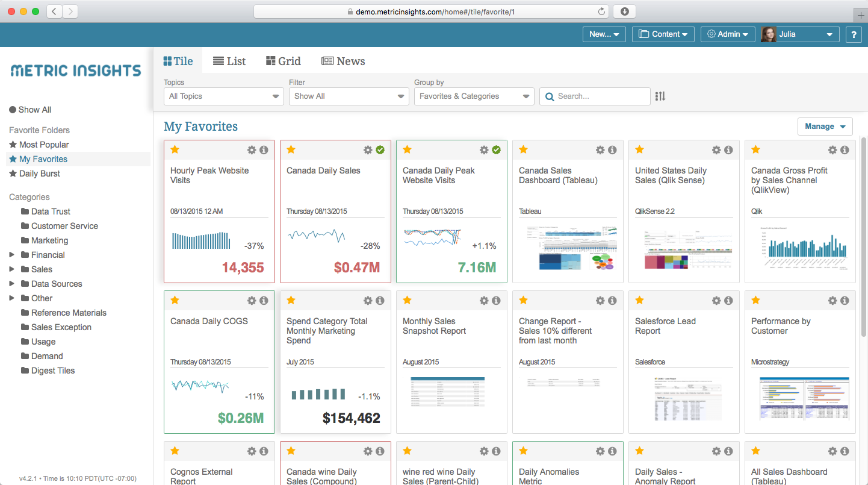Screen dimensions: 868x485
Task: Open info icon on Canada Sales Dashboard (Tableau)
Action: [x=612, y=150]
